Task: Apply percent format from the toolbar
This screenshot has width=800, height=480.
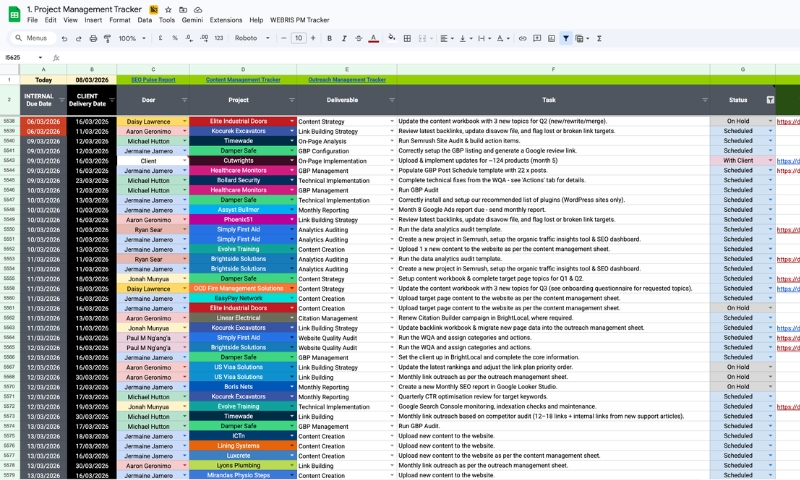Action: [175, 38]
